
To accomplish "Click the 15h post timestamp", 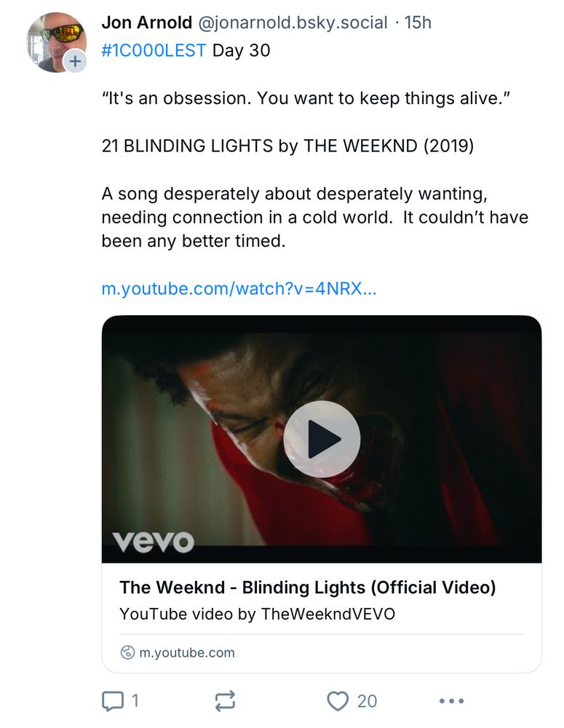I will (418, 23).
